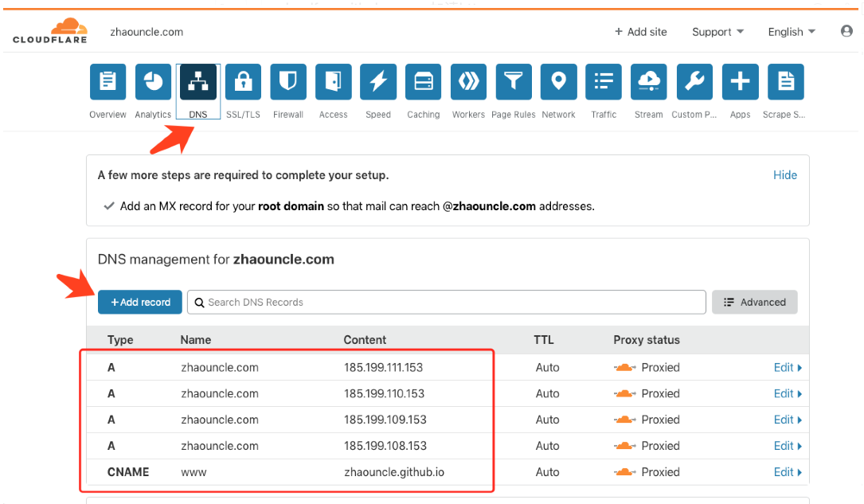864x504 pixels.
Task: Open the Custom Pages wrench icon
Action: (x=694, y=82)
